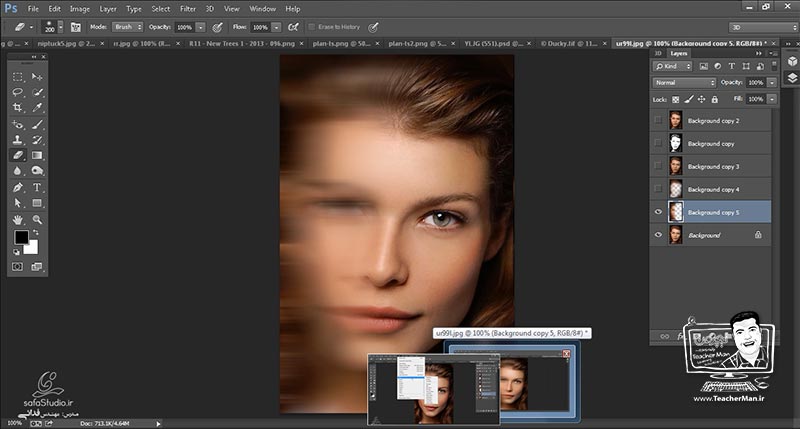Viewport: 800px width, 429px height.
Task: Select the Blur tool
Action: coord(18,171)
